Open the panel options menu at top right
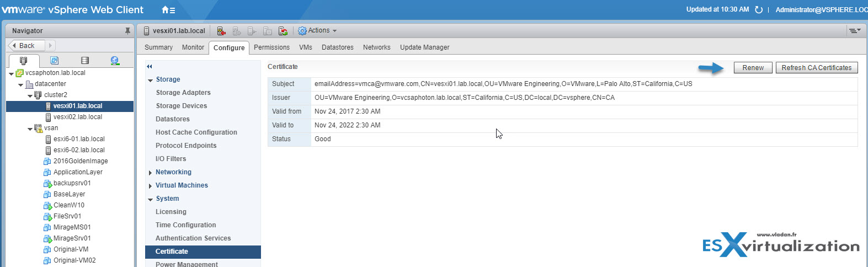This screenshot has height=267, width=868. tap(855, 31)
